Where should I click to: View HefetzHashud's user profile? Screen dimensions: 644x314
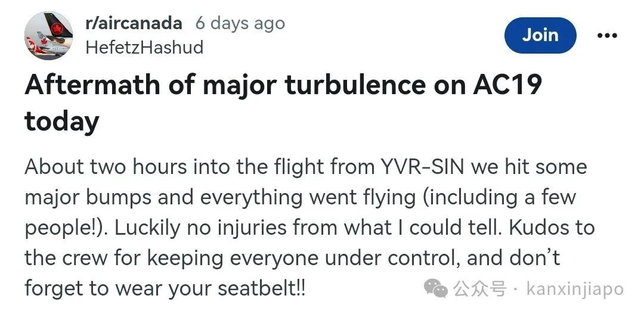144,47
